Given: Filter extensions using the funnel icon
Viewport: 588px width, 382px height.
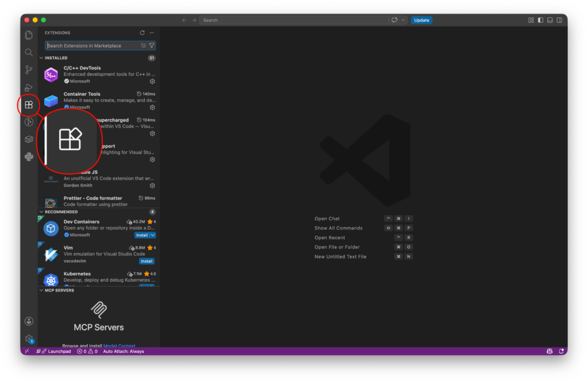Looking at the screenshot, I should tap(152, 45).
